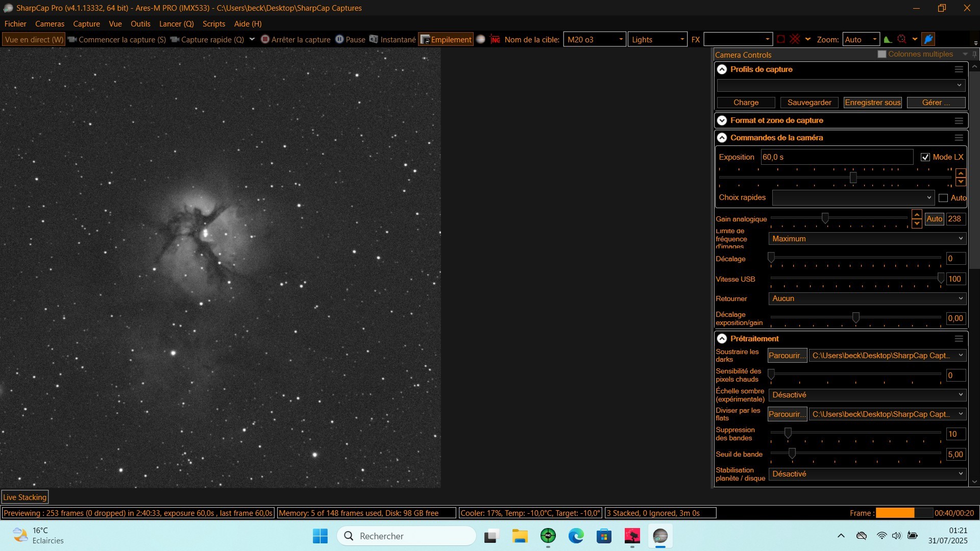Open the Retourner dropdown set to Aucun

click(867, 298)
